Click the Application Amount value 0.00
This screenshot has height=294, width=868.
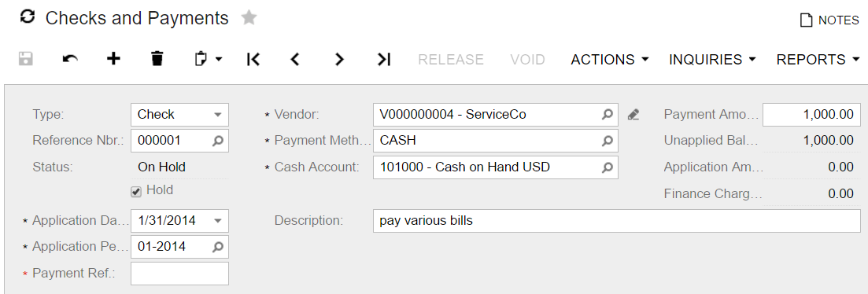(x=841, y=167)
